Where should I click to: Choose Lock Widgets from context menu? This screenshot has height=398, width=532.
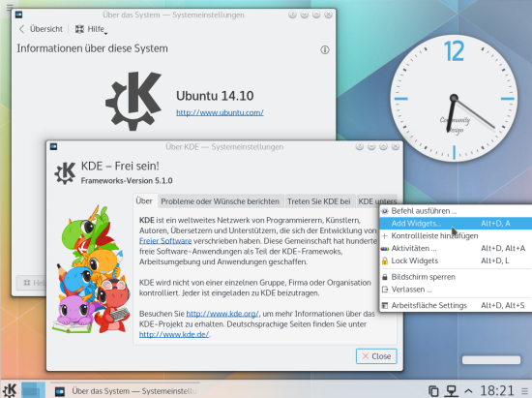[x=456, y=260]
